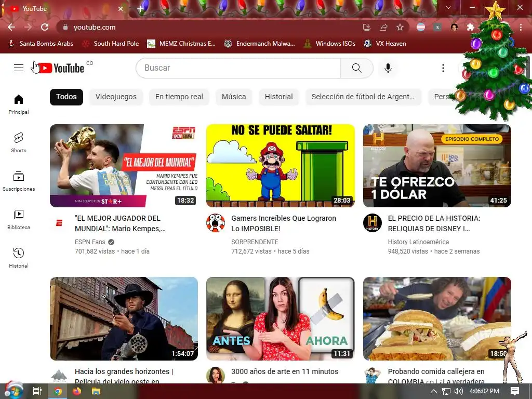532x399 pixels.
Task: Click the Windows Start button
Action: point(14,391)
